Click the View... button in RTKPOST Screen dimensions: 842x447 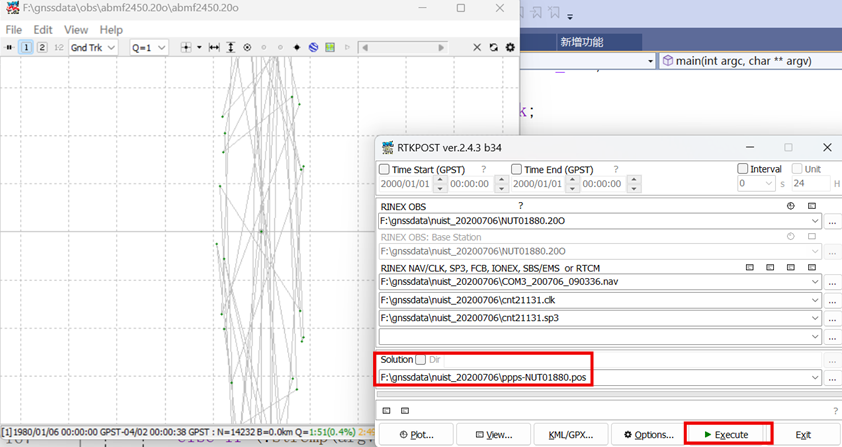pos(493,435)
